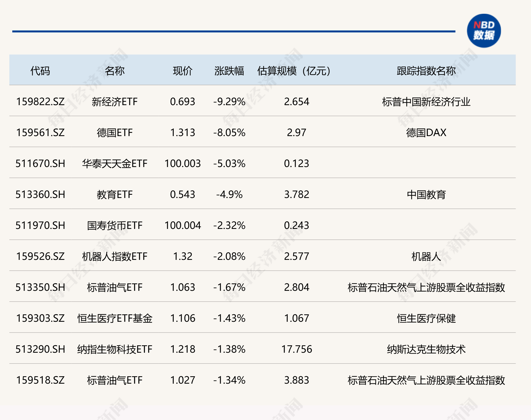The width and height of the screenshot is (531, 420).
Task: Click the NBD数据 logo icon
Action: (x=484, y=31)
